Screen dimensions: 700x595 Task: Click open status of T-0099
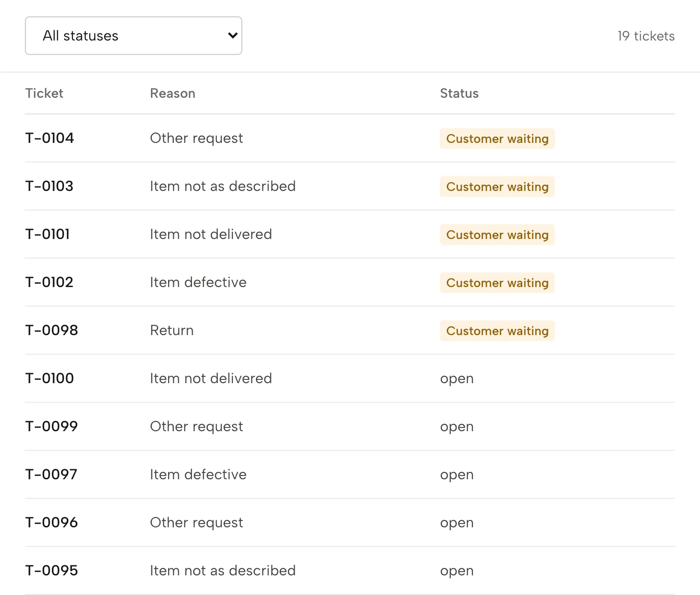coord(457,427)
